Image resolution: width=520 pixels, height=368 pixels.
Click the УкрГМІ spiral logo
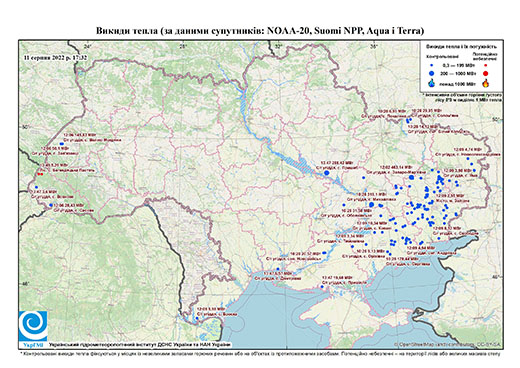[x=33, y=326]
